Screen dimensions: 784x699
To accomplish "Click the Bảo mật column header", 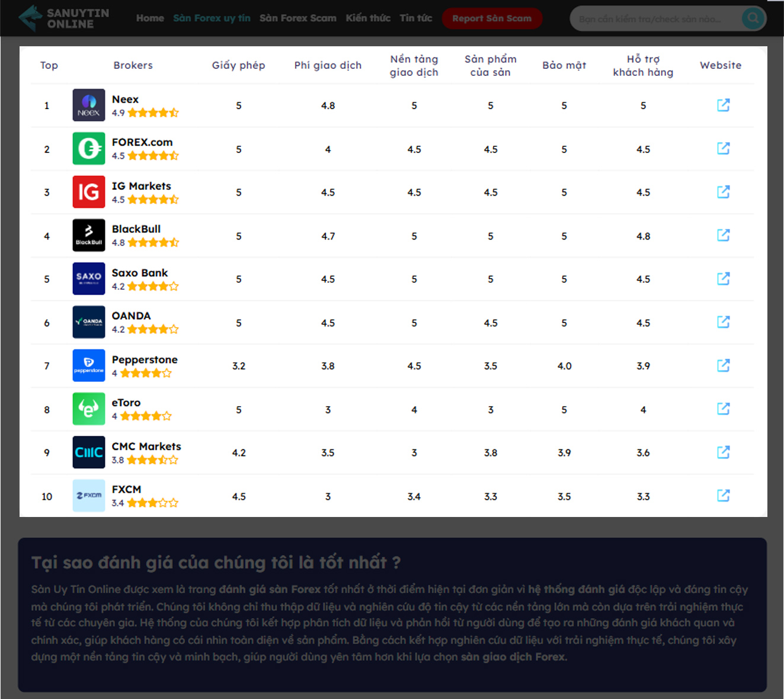I will pos(564,65).
